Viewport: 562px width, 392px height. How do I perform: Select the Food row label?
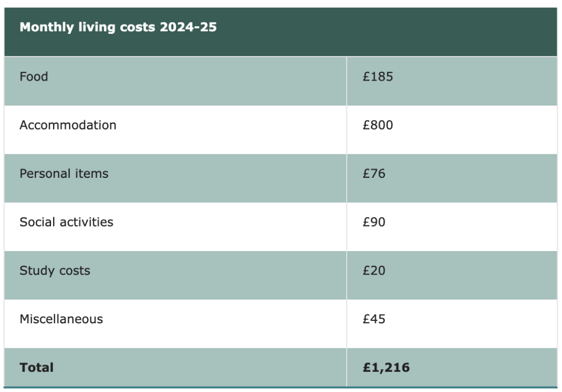34,76
